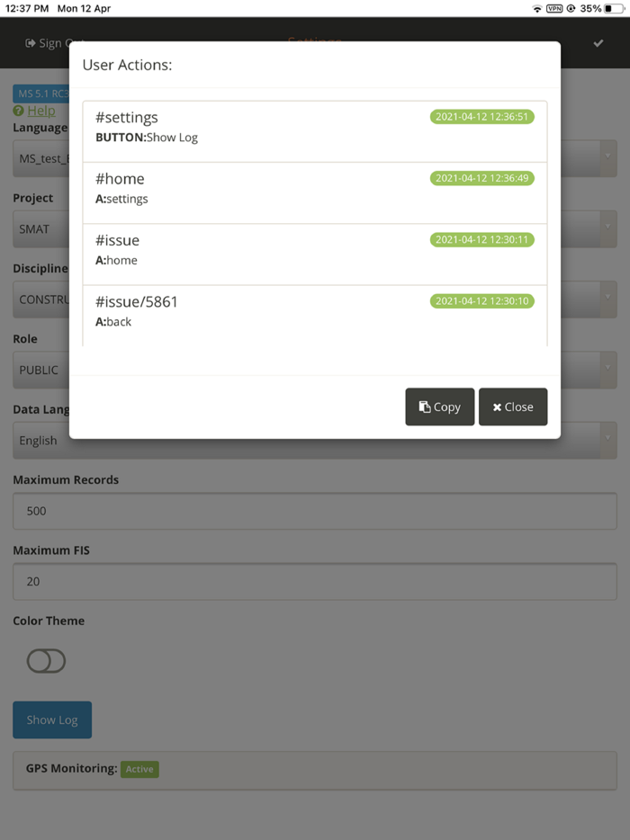Toggle the Color Theme switch

46,661
